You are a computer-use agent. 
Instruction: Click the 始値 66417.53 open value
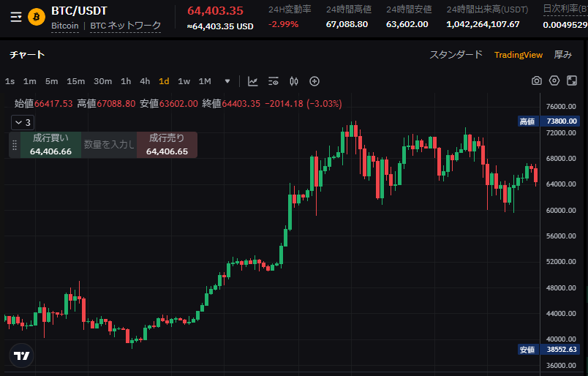pyautogui.click(x=43, y=104)
